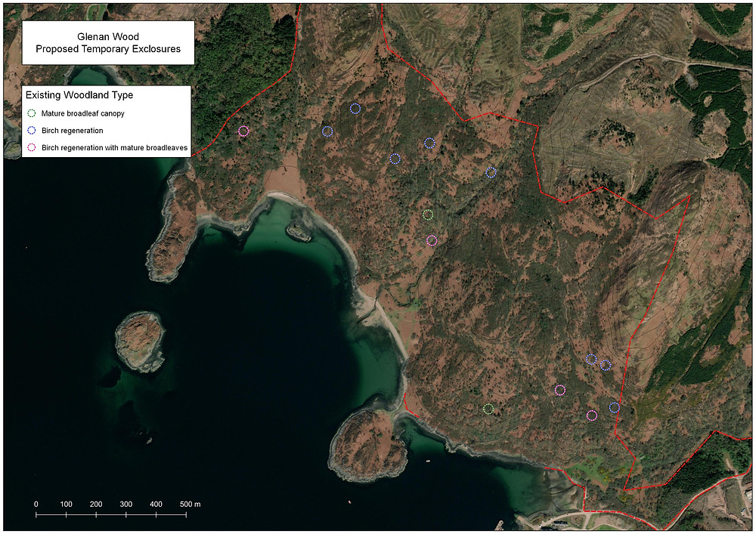Select the green map circle directly above a pink circle

[x=428, y=215]
